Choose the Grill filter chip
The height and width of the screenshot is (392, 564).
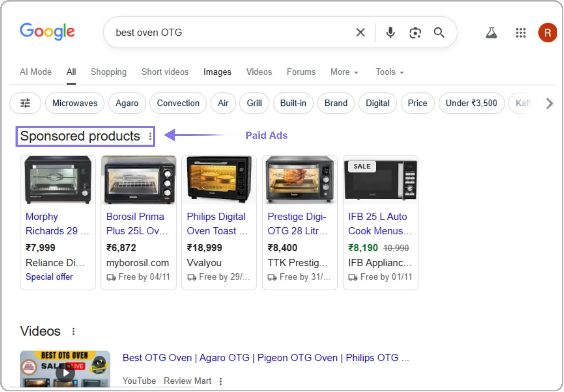254,103
